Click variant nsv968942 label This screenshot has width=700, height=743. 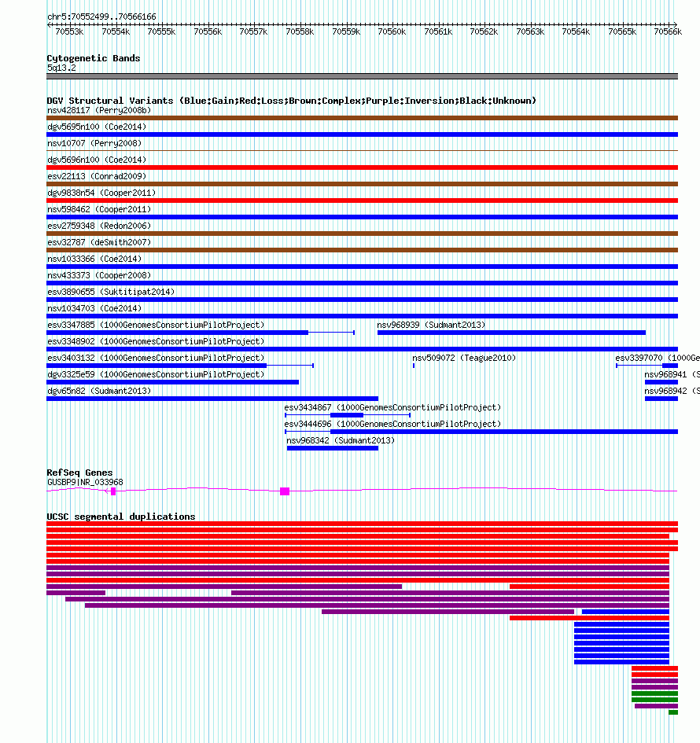click(x=672, y=391)
